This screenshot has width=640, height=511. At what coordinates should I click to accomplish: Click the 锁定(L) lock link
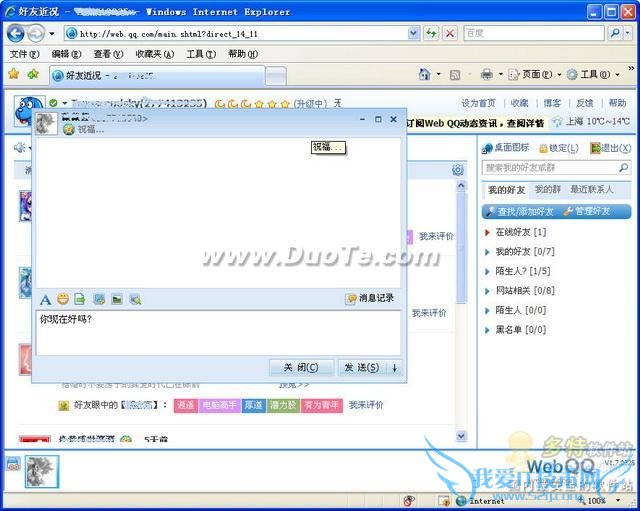(559, 149)
